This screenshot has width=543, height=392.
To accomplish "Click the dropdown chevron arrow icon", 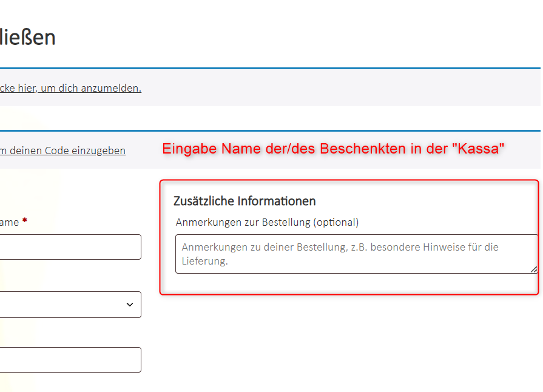I will point(130,305).
